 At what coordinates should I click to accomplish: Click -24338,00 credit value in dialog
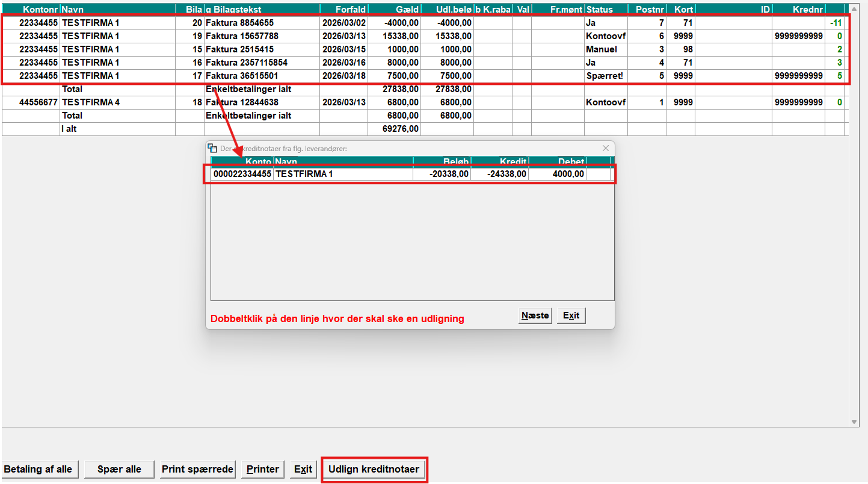[506, 174]
